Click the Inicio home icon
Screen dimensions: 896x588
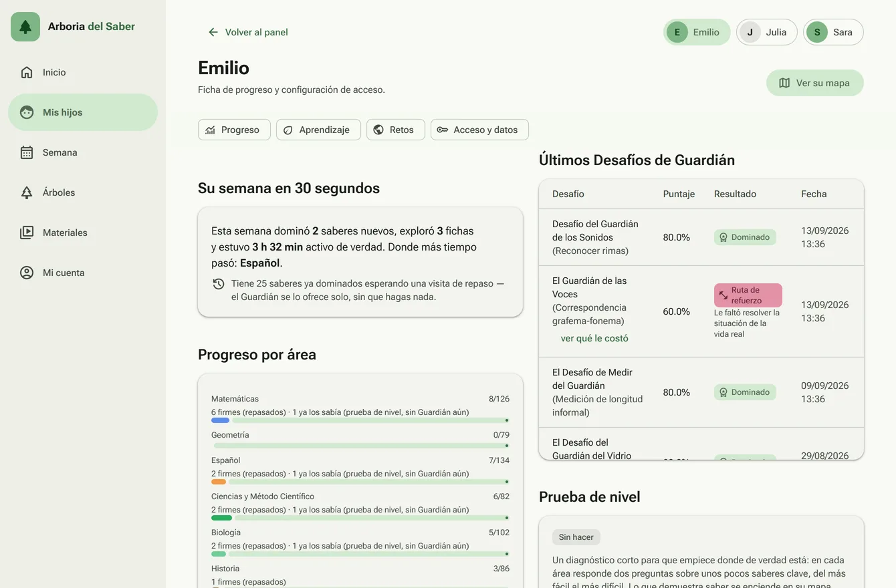[x=27, y=72]
